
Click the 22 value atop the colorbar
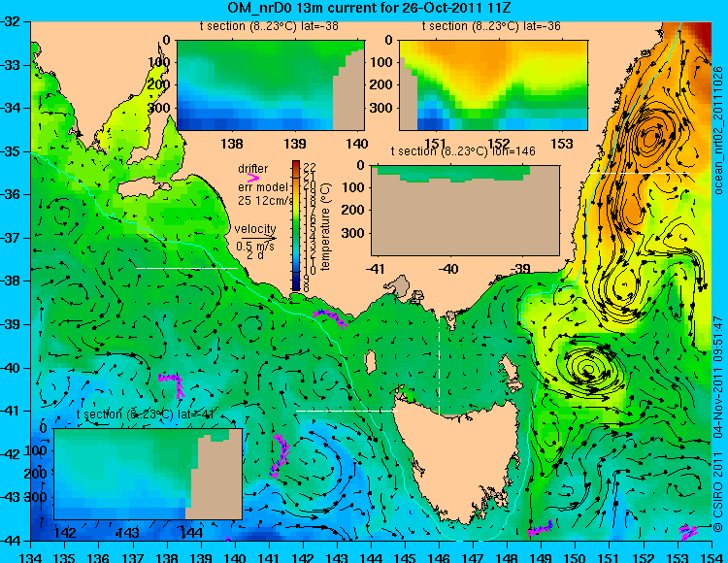click(310, 167)
